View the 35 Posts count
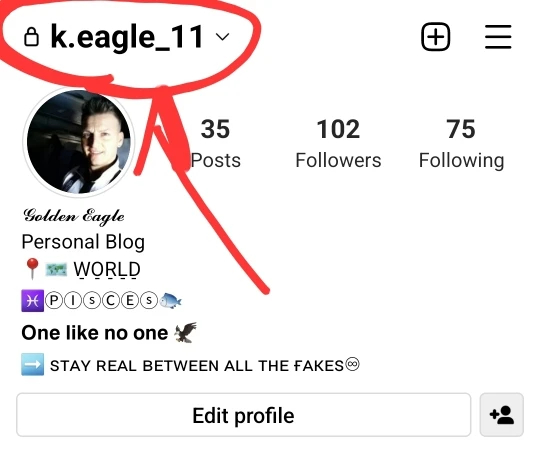 click(215, 143)
